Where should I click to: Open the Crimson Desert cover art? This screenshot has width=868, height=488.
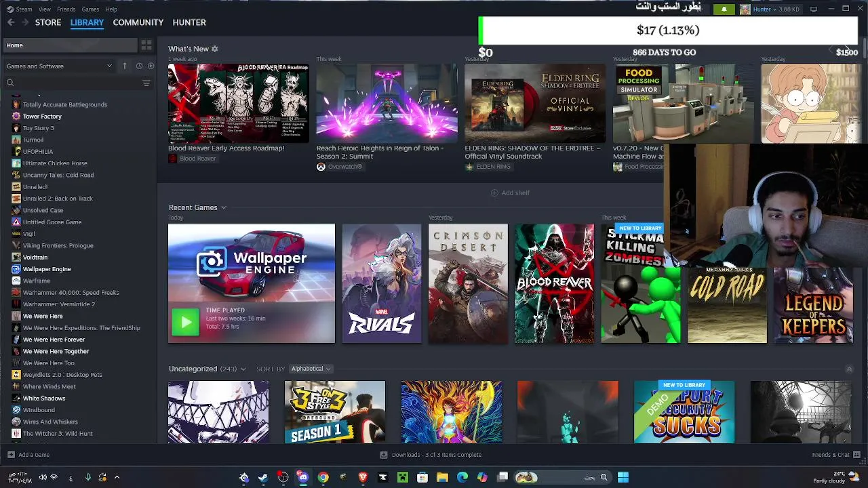click(x=468, y=283)
